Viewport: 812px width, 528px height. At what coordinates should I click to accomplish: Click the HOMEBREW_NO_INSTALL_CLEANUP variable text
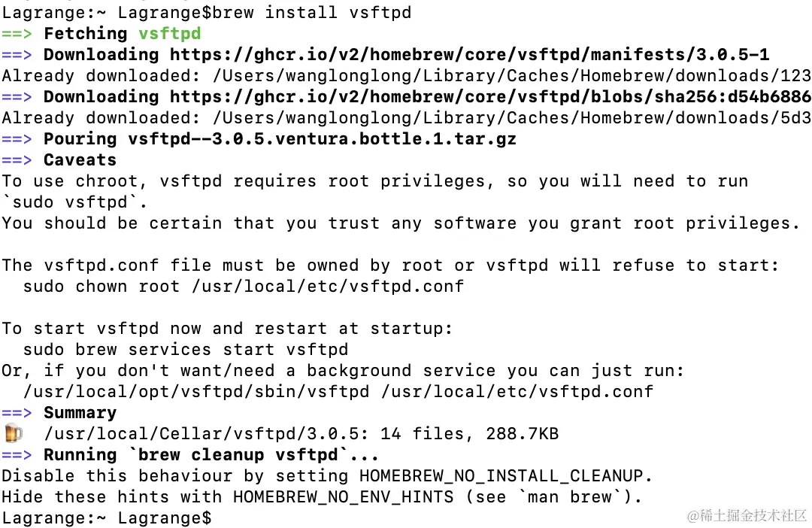(501, 475)
